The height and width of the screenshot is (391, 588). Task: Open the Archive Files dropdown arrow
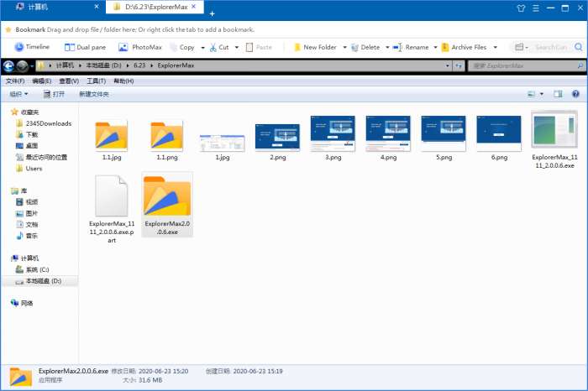(496, 48)
